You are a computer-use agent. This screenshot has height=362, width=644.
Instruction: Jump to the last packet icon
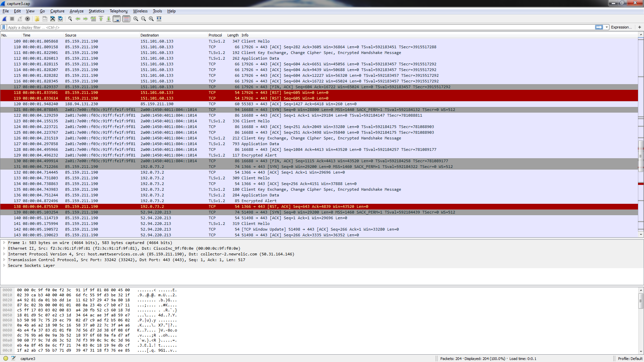point(109,19)
